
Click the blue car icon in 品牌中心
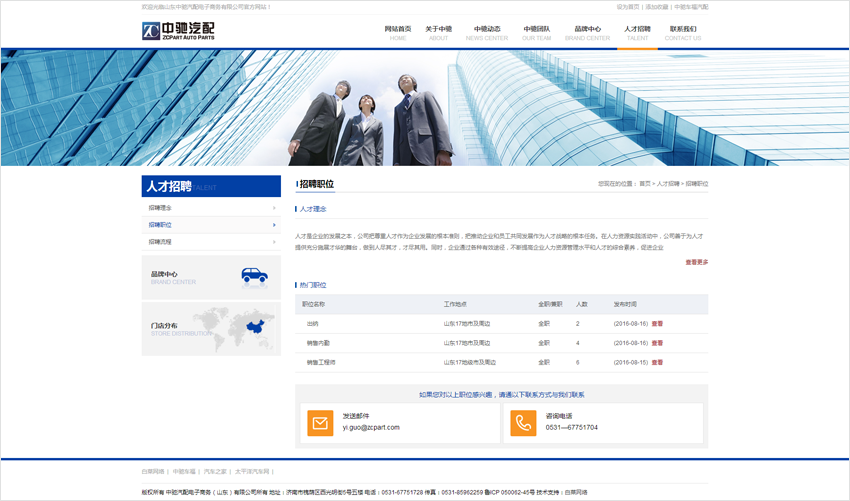click(x=254, y=275)
